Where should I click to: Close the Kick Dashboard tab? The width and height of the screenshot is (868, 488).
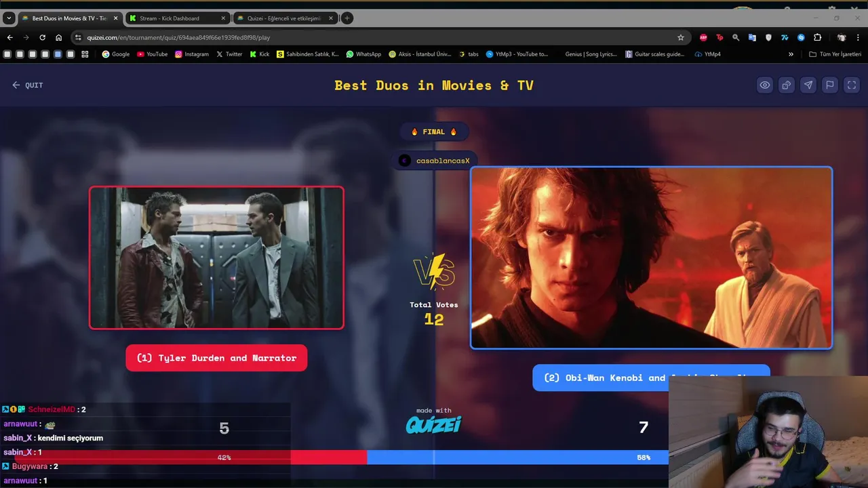click(223, 18)
